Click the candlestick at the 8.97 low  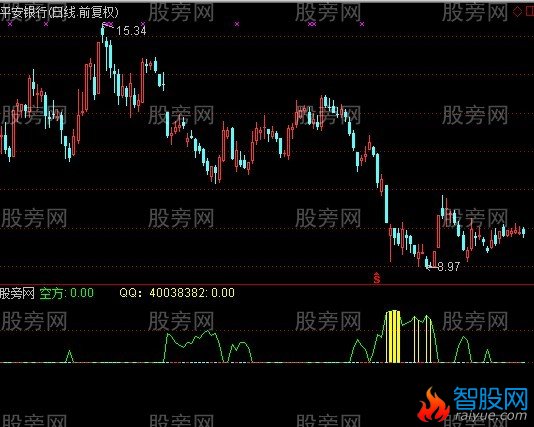[427, 262]
